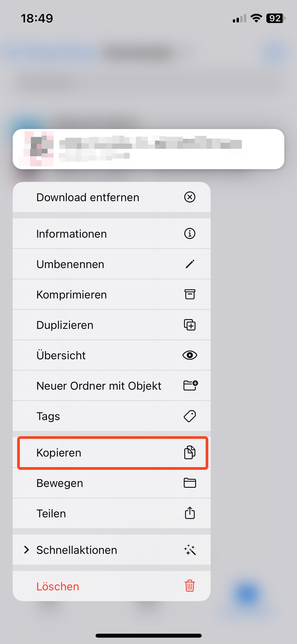Tap the Informationen info icon

coord(190,234)
